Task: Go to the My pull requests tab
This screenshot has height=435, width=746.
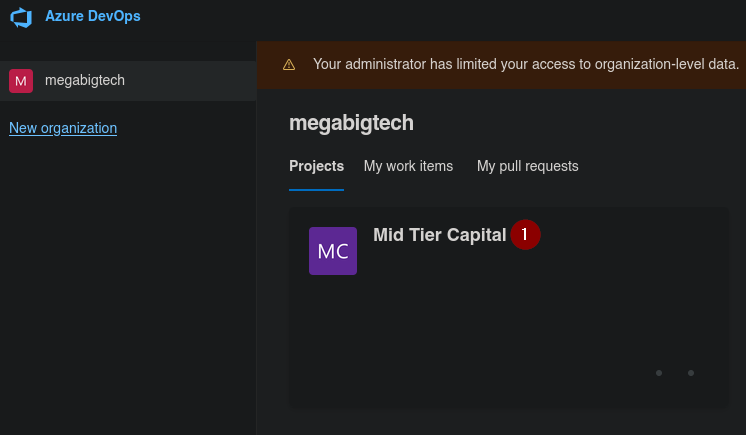Action: pos(527,166)
